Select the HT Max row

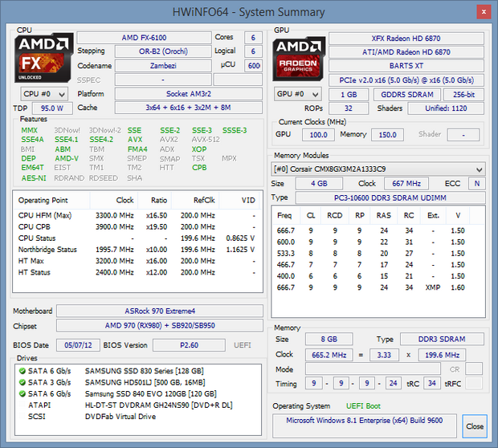click(x=137, y=261)
